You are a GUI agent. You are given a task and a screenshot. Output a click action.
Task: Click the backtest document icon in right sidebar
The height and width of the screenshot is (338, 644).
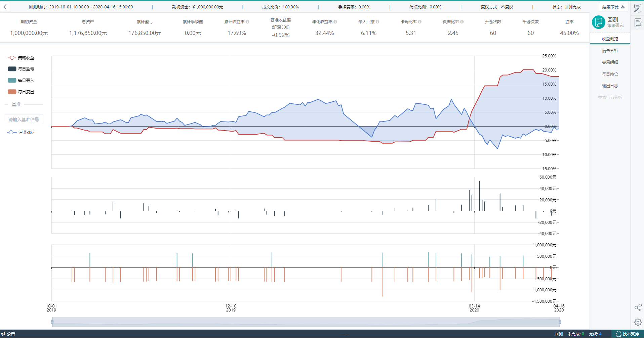point(638,23)
